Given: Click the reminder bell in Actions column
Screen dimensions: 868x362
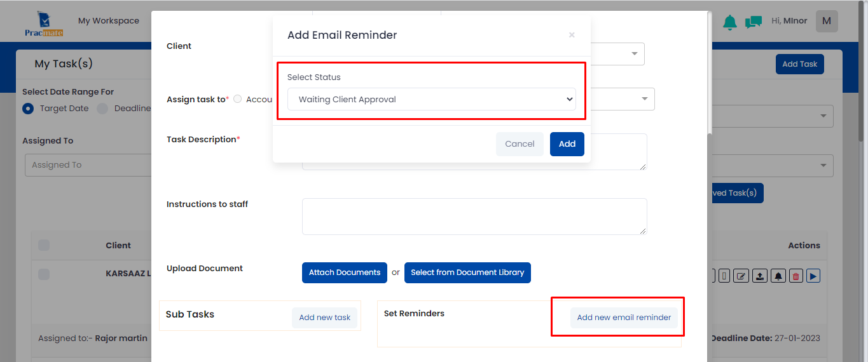Looking at the screenshot, I should (x=778, y=276).
